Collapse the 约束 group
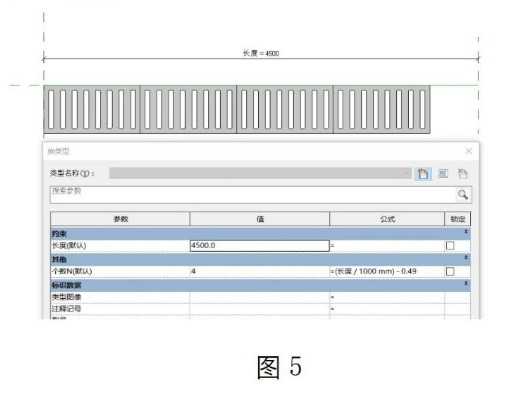The width and height of the screenshot is (521, 393). pos(466,232)
